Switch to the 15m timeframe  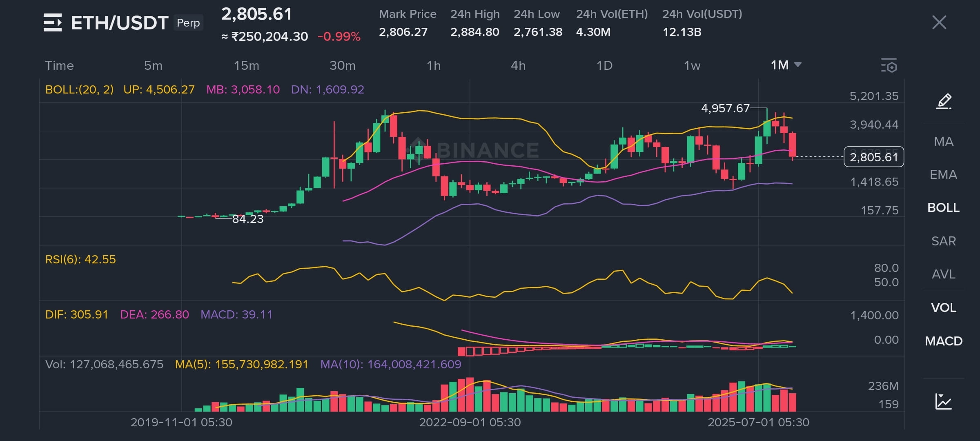(246, 65)
